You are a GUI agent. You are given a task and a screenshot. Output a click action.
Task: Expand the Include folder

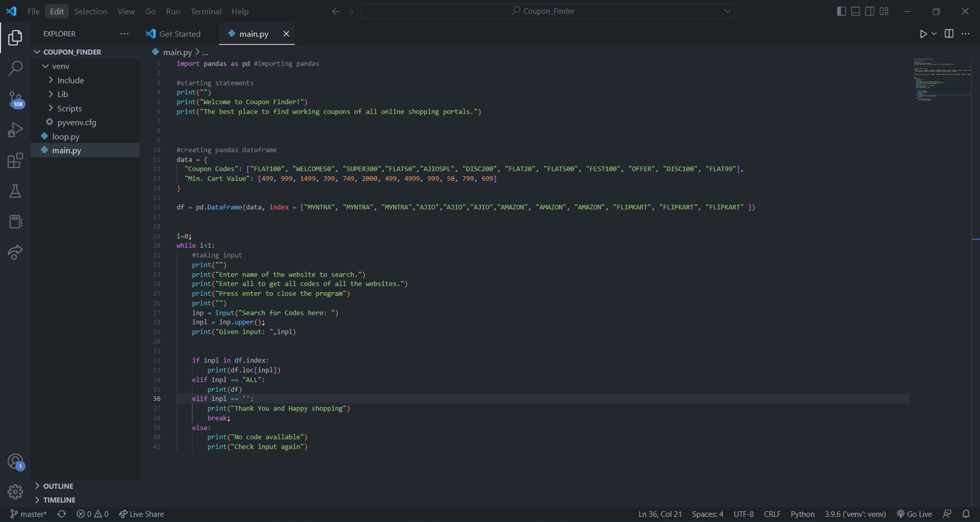pos(85,80)
